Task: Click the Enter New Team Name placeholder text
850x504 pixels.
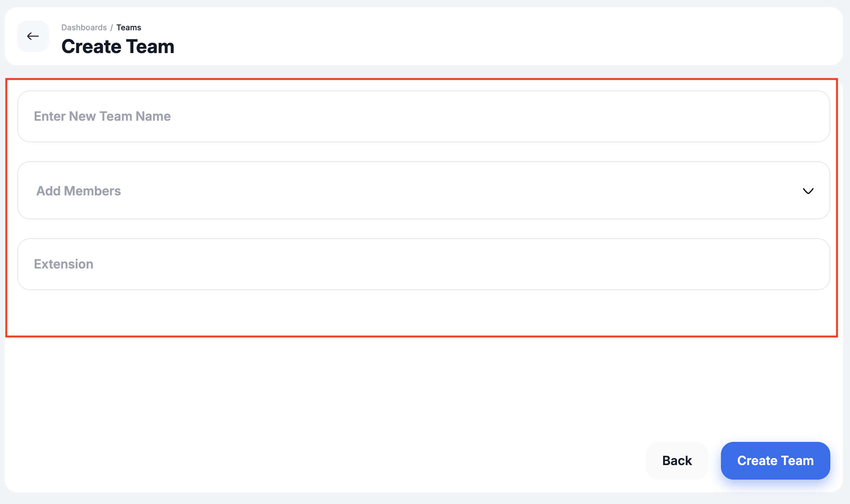Action: point(102,116)
